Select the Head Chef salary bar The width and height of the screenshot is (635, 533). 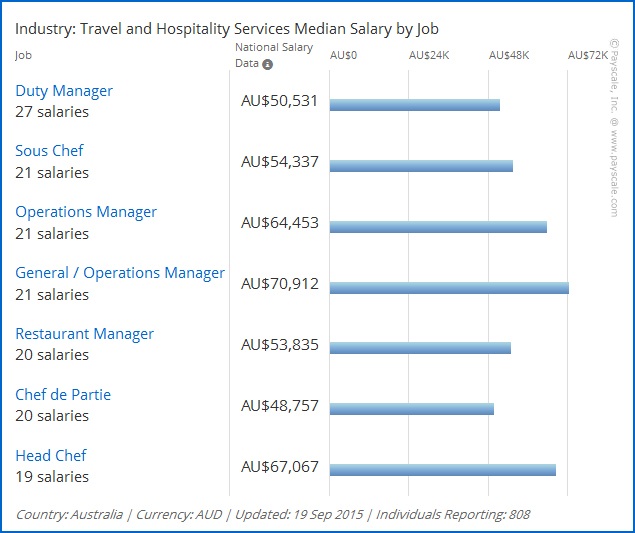coord(442,470)
